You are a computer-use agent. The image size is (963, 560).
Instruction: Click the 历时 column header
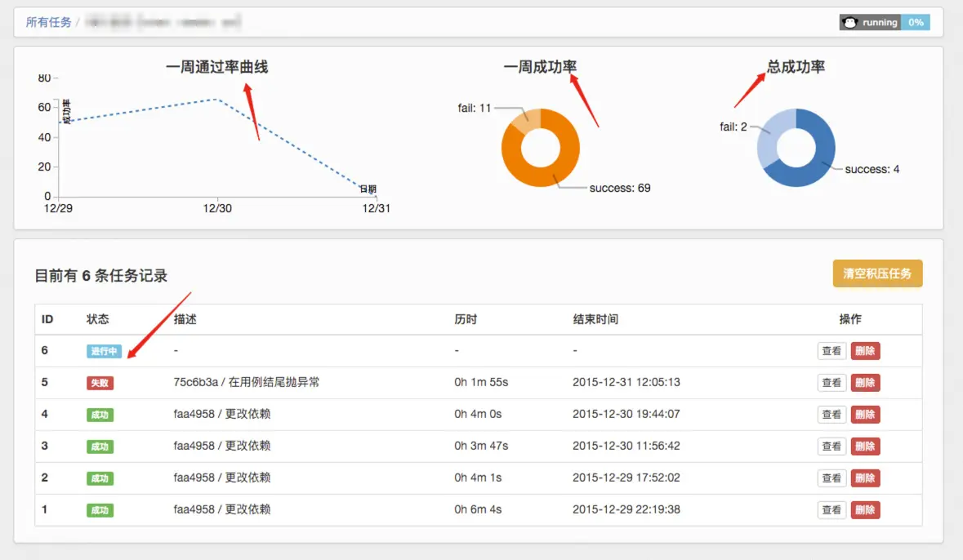466,319
